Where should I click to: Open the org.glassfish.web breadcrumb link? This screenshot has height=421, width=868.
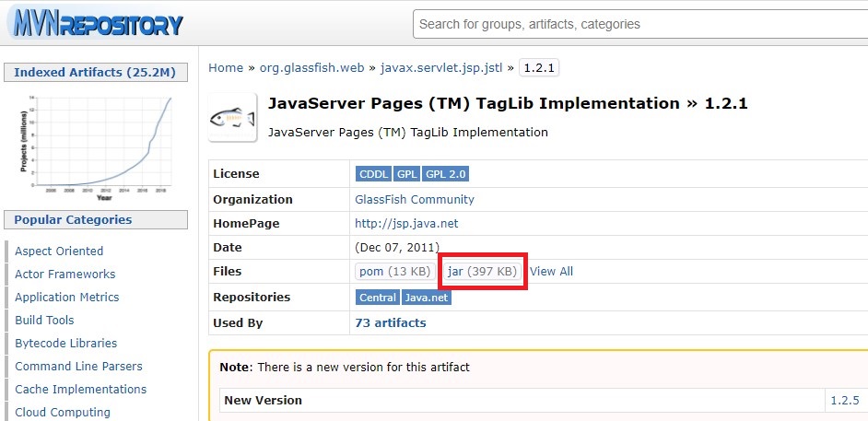pos(311,68)
